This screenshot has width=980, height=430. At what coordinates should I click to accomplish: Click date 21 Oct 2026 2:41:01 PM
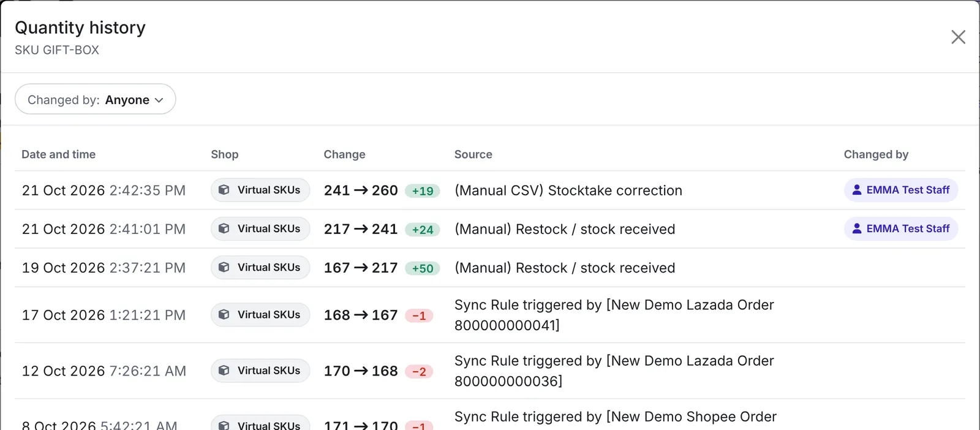[x=104, y=229]
